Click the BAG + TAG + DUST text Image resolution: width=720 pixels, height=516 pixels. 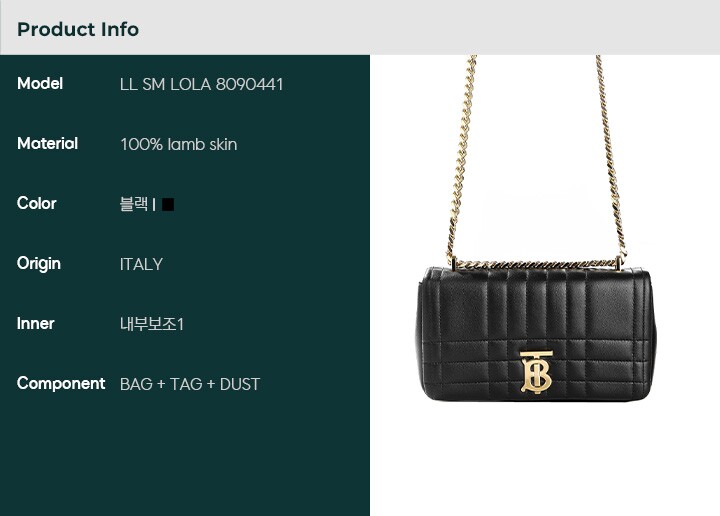coord(190,384)
